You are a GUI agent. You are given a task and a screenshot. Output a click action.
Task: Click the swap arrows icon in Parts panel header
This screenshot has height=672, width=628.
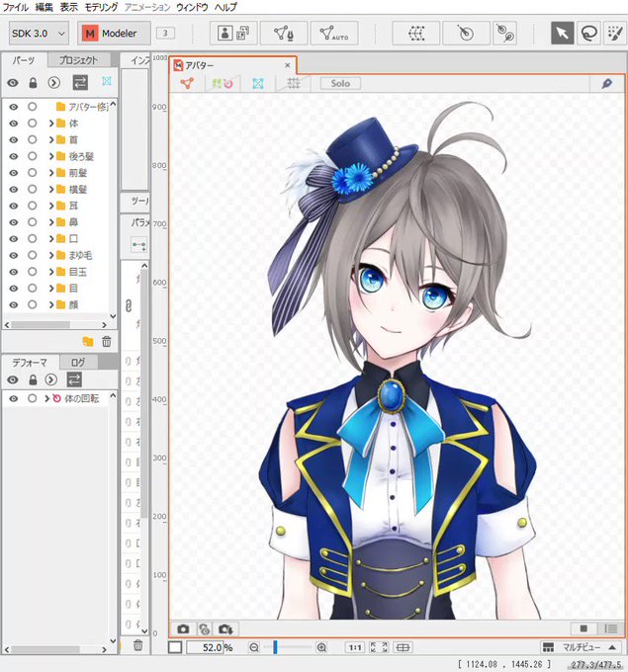[x=80, y=82]
